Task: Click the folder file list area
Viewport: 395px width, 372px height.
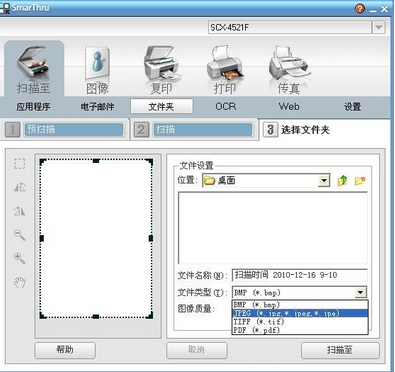Action: click(273, 228)
